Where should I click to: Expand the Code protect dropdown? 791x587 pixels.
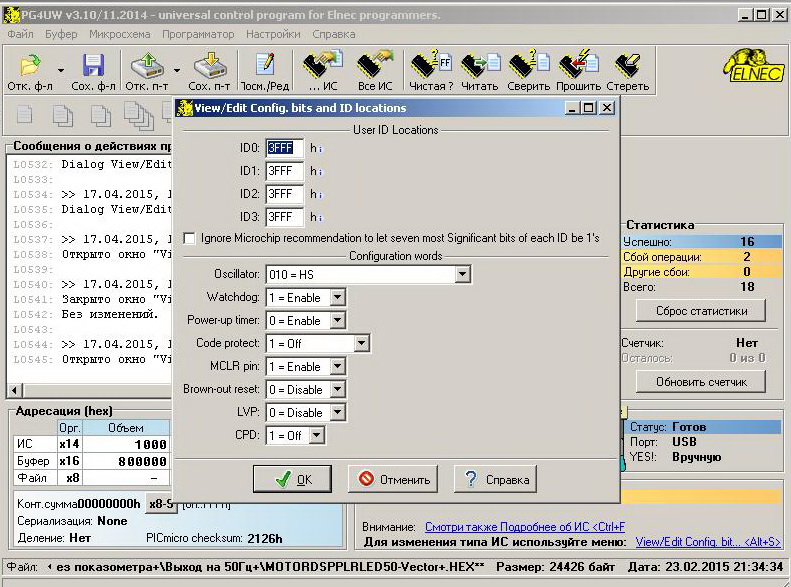(362, 343)
